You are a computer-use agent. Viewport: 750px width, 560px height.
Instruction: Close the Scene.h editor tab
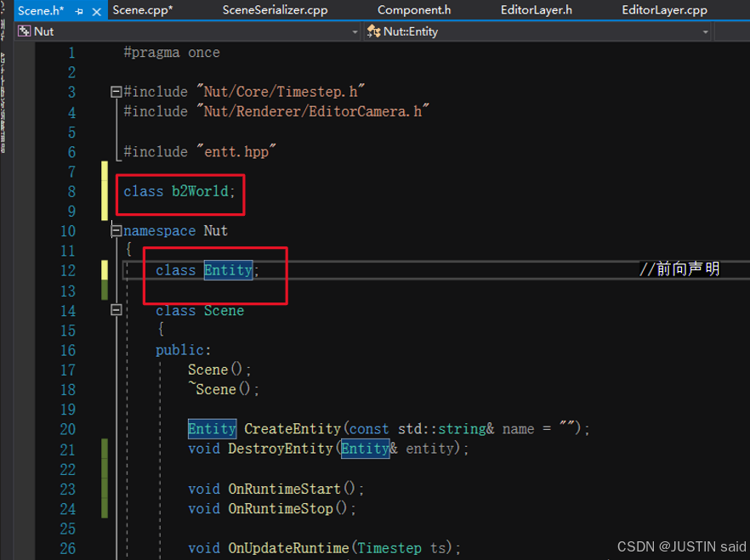pos(94,11)
